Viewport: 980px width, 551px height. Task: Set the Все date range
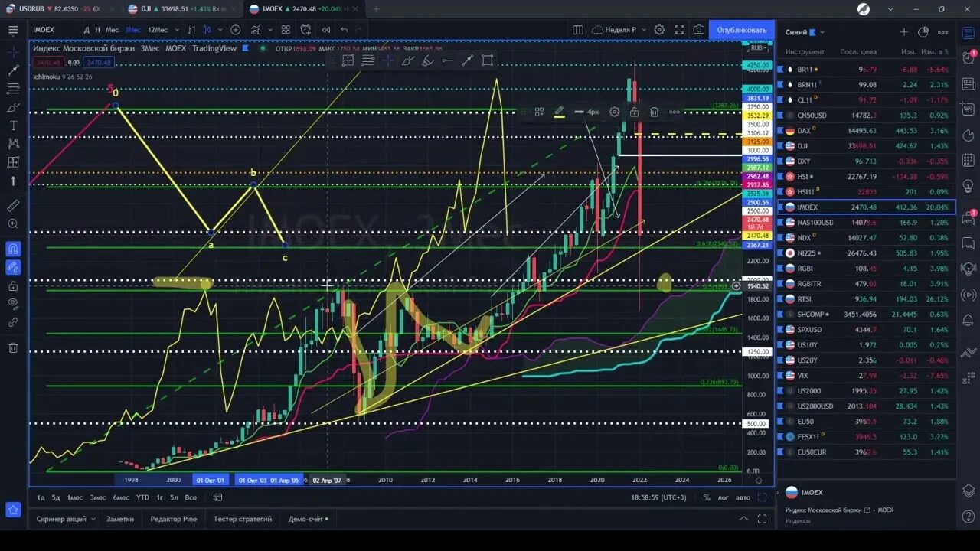[x=191, y=497]
